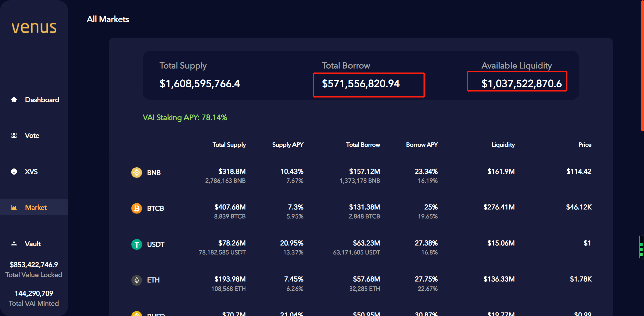Select the Market menu item
Image resolution: width=644 pixels, height=316 pixels.
36,208
